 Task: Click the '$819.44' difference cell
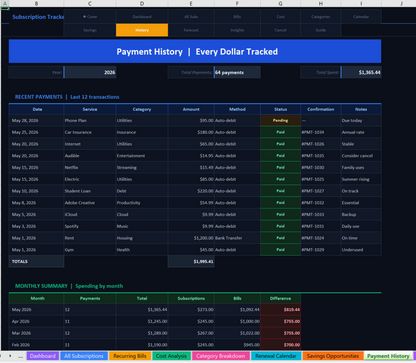point(280,310)
